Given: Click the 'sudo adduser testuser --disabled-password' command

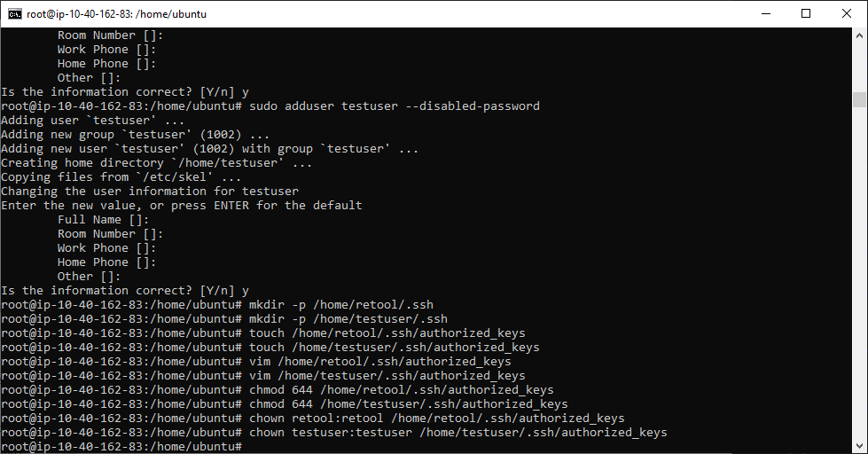Looking at the screenshot, I should coord(395,106).
